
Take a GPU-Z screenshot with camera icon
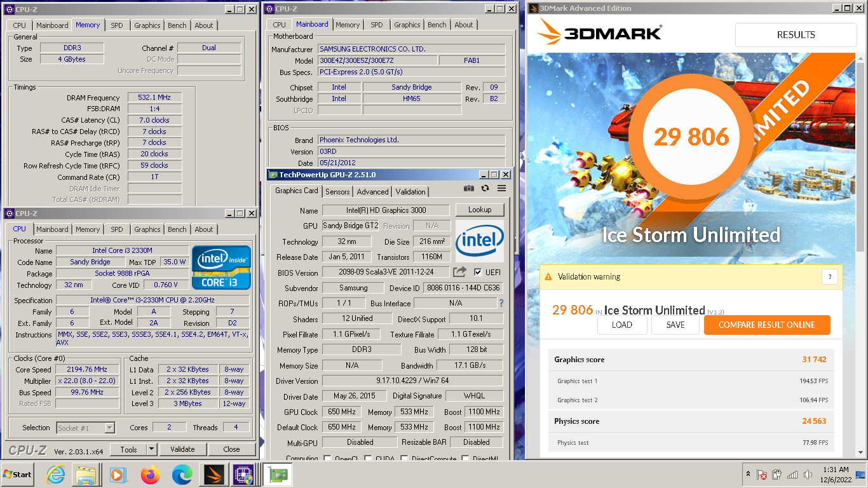pos(468,188)
